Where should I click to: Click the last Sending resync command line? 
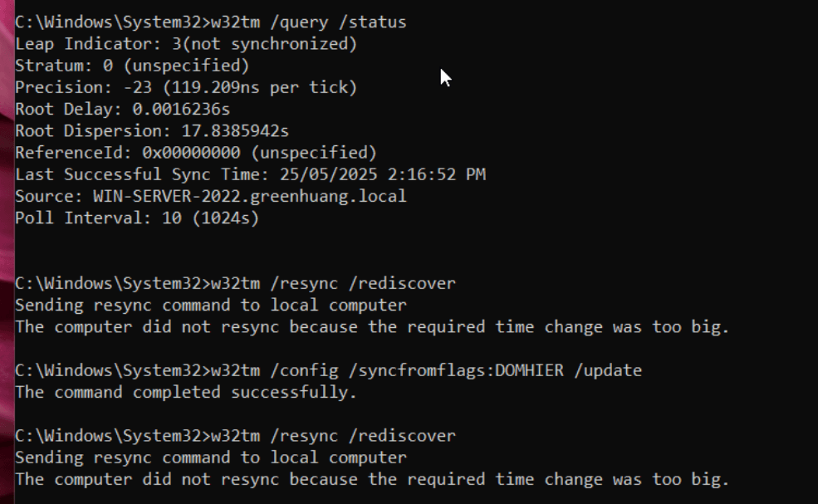(x=210, y=458)
